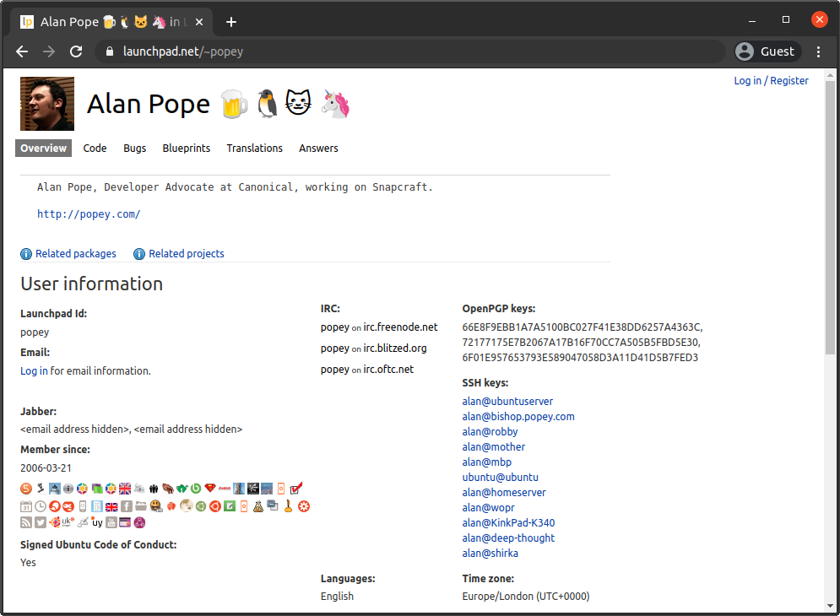Open the alan@mother SSH key
Image resolution: width=840 pixels, height=616 pixels.
[493, 446]
